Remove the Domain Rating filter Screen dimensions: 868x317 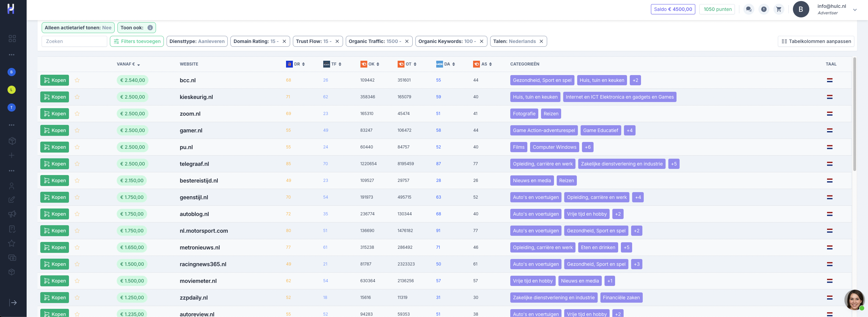coord(284,41)
